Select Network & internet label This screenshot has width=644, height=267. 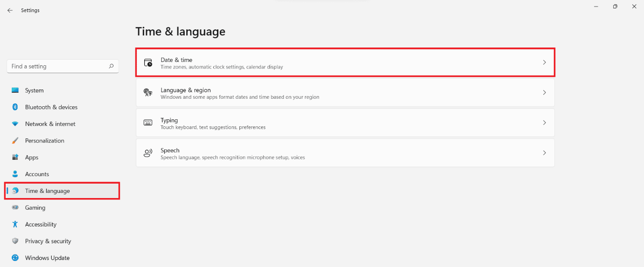[50, 124]
